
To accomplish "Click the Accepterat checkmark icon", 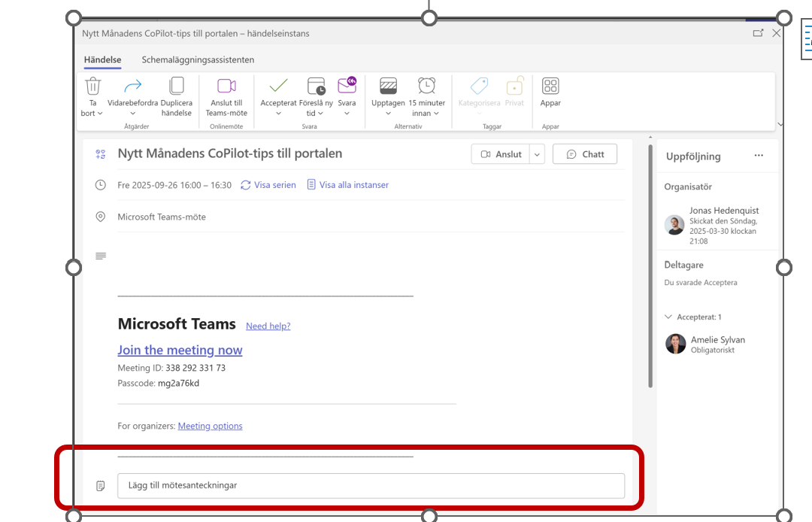I will pos(279,86).
